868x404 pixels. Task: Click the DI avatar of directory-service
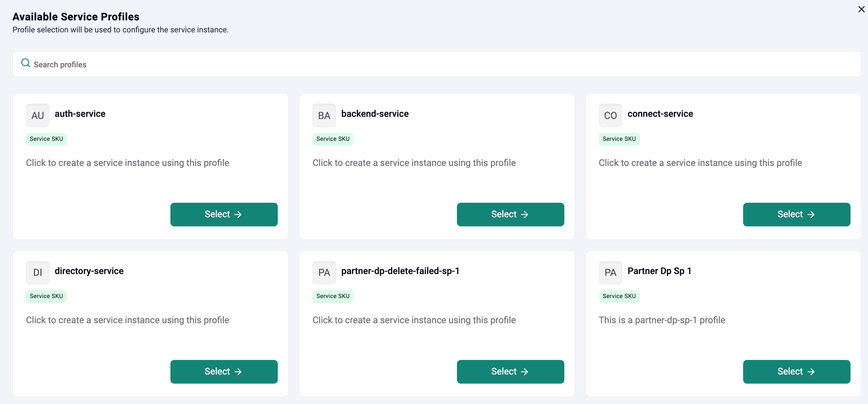click(x=38, y=273)
